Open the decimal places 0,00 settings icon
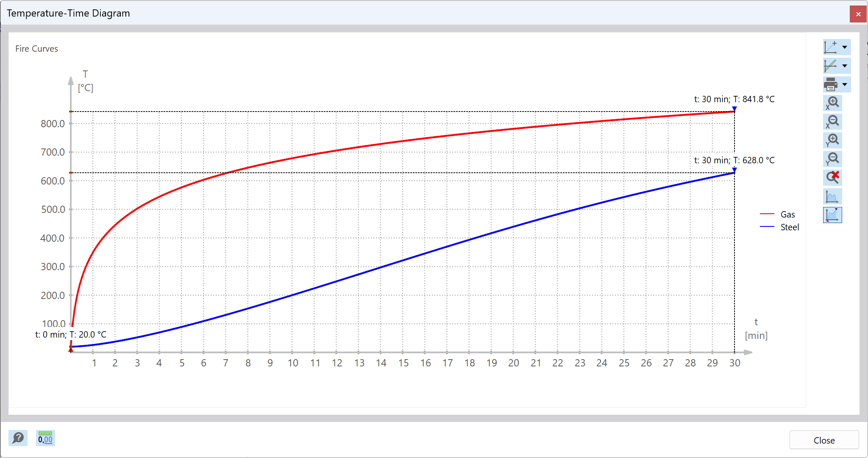The image size is (868, 458). pyautogui.click(x=45, y=438)
